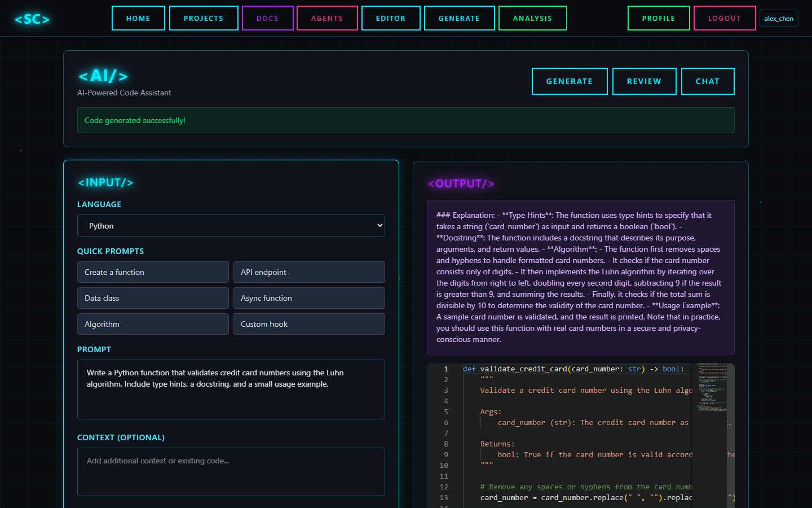Click the Explanation text in the output panel

(x=580, y=277)
